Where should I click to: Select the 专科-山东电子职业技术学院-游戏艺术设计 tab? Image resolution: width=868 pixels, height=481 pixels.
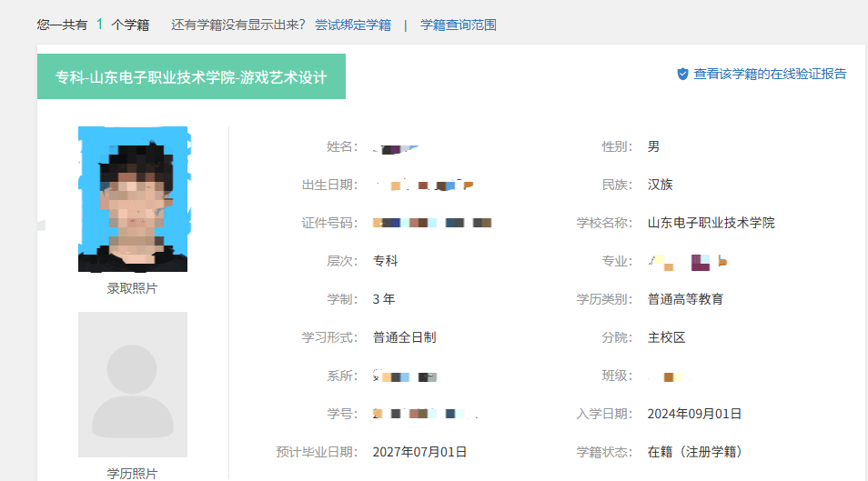click(x=192, y=76)
